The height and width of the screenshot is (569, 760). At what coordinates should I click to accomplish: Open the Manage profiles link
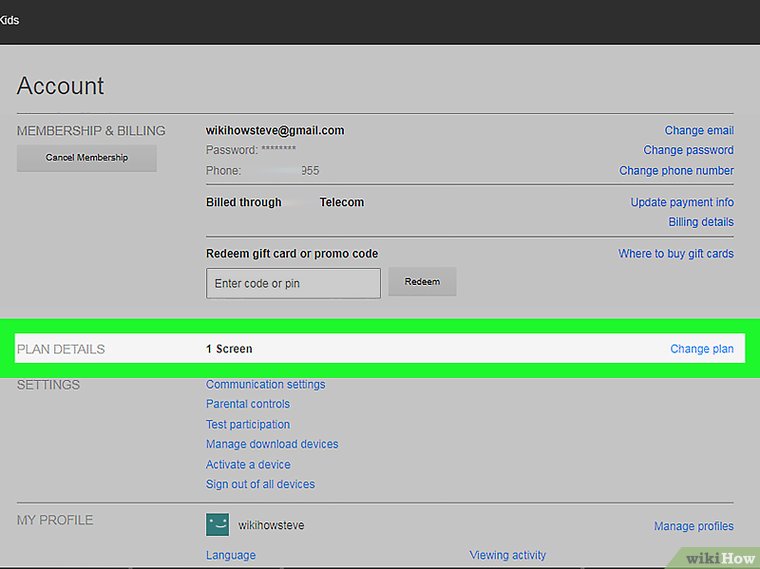click(x=693, y=526)
